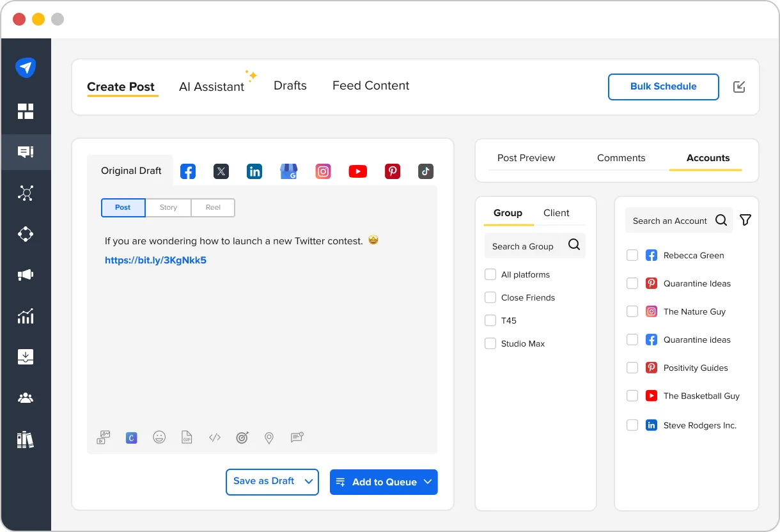780x532 pixels.
Task: Open the Analytics sidebar icon
Action: coord(26,316)
